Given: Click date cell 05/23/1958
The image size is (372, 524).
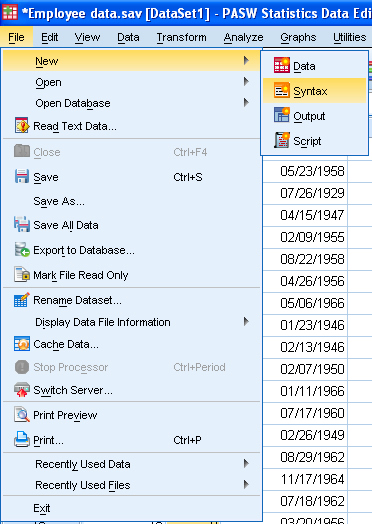Looking at the screenshot, I should pyautogui.click(x=305, y=171).
